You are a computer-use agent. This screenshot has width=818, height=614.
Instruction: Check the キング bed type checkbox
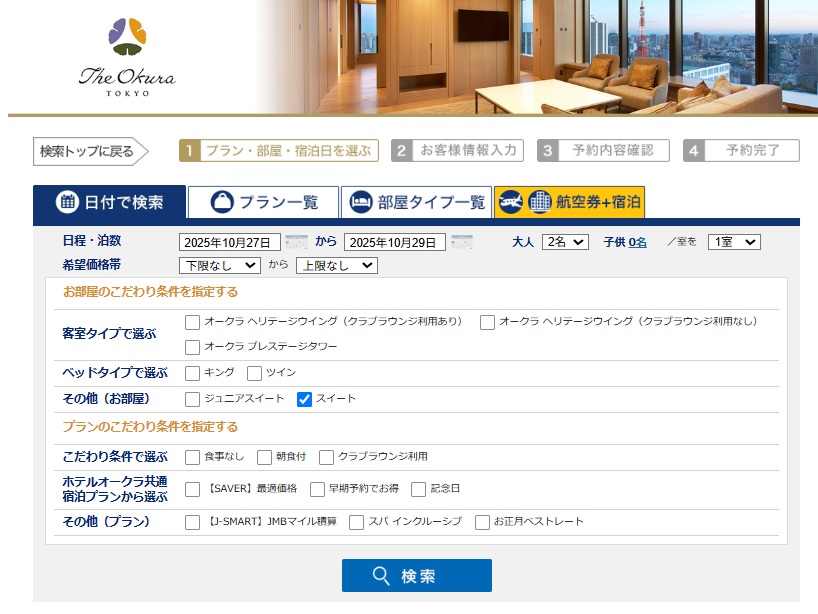(x=193, y=373)
